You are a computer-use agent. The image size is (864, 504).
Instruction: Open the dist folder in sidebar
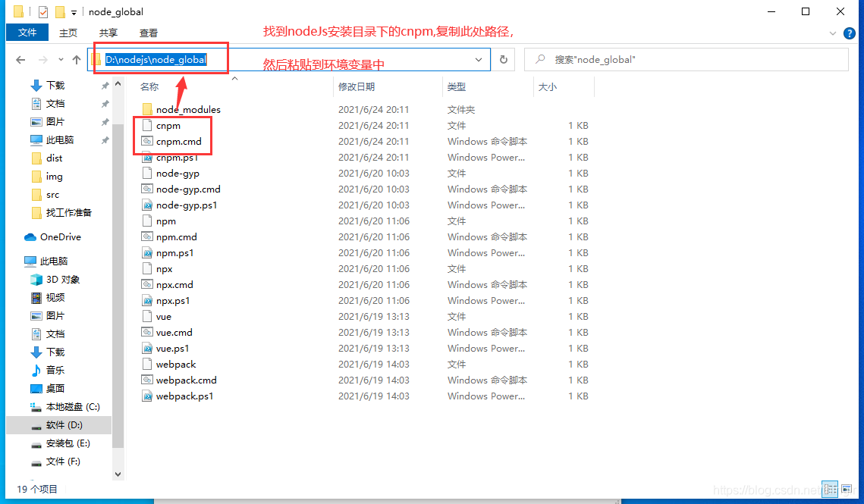[54, 158]
